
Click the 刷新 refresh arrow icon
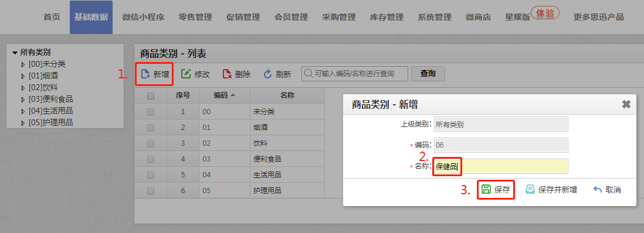pyautogui.click(x=268, y=74)
